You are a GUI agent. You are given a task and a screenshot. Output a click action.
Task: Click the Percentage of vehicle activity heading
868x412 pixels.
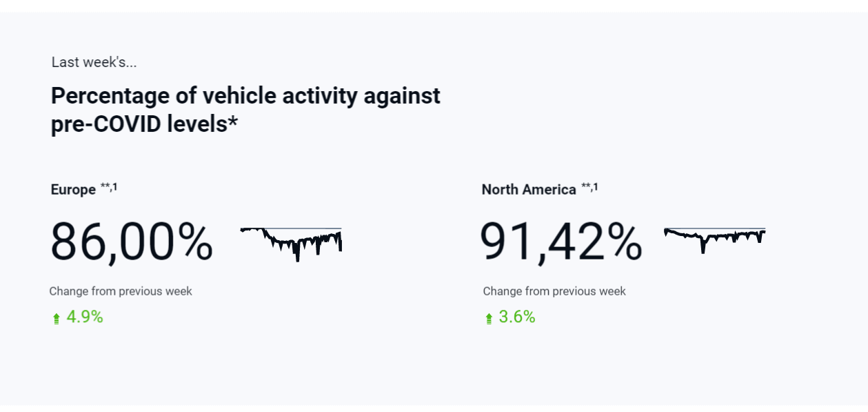pyautogui.click(x=245, y=110)
